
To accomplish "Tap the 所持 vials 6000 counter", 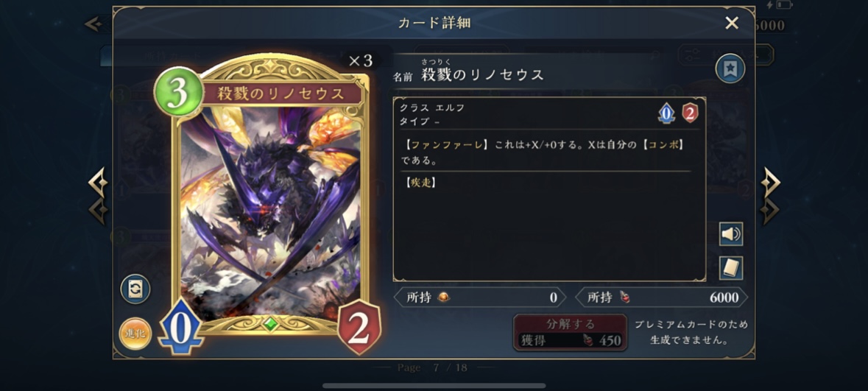I will coord(662,297).
